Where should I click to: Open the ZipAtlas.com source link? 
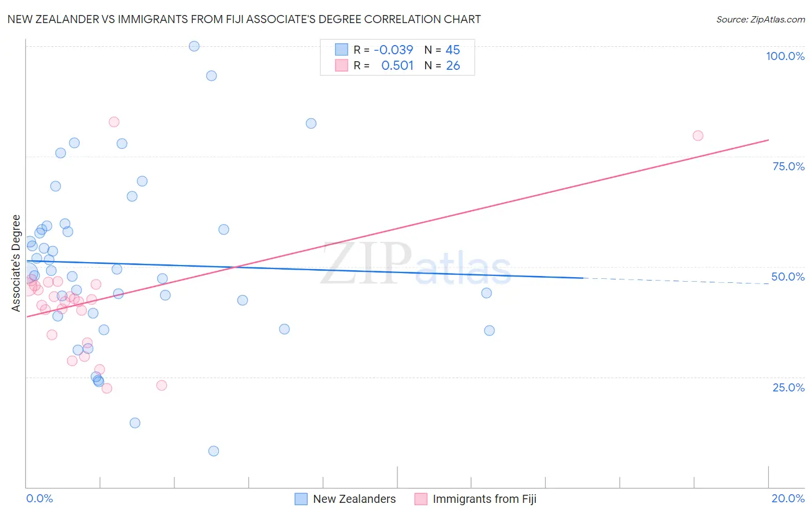pyautogui.click(x=761, y=20)
